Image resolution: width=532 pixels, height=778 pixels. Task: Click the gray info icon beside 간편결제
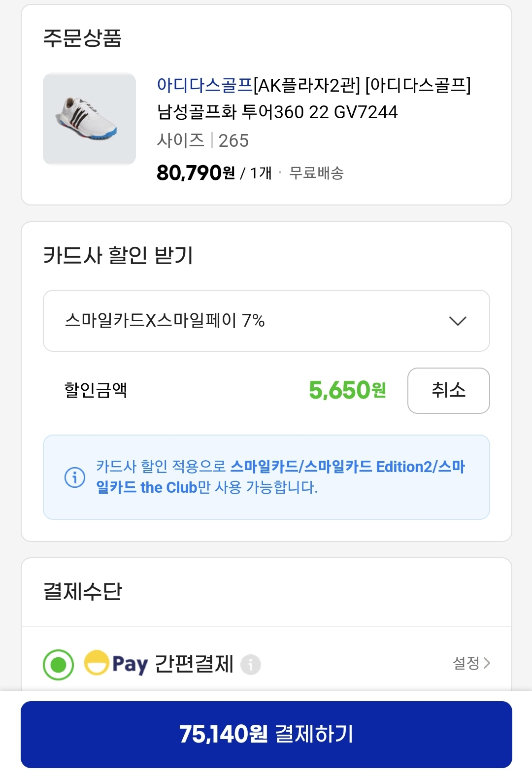pyautogui.click(x=250, y=665)
